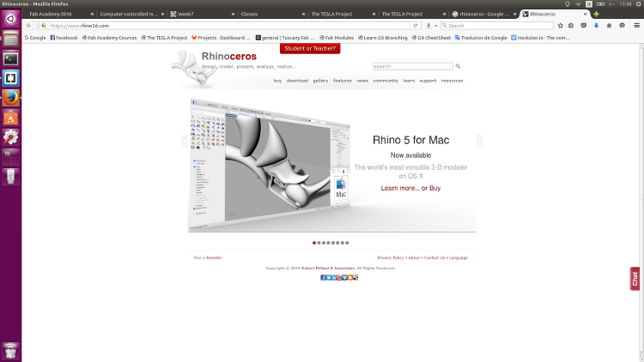Open the Vimeo social icon in footer

344,277
